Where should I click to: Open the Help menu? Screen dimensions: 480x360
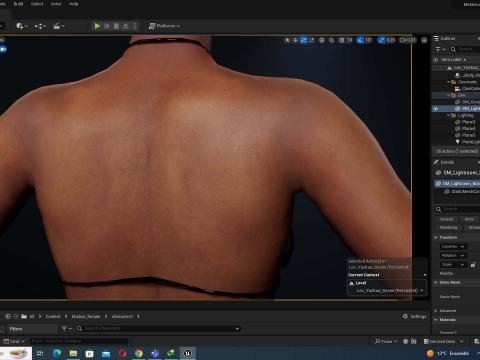(x=73, y=4)
